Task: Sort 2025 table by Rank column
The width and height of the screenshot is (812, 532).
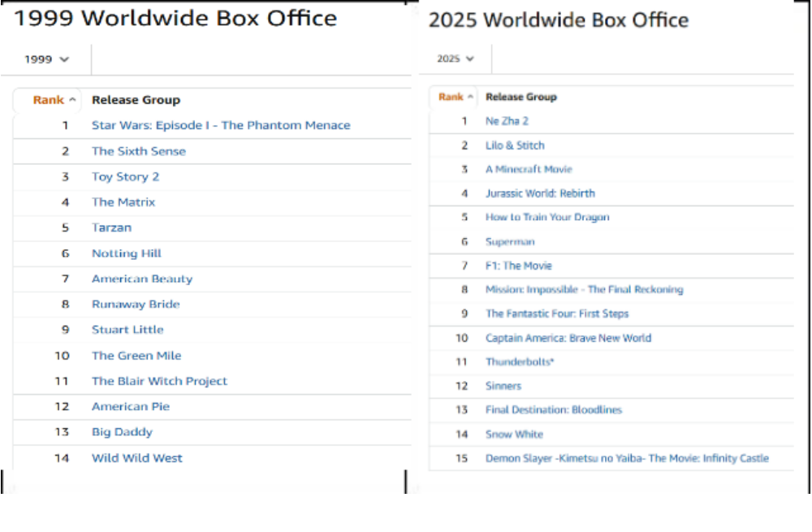Action: point(456,97)
